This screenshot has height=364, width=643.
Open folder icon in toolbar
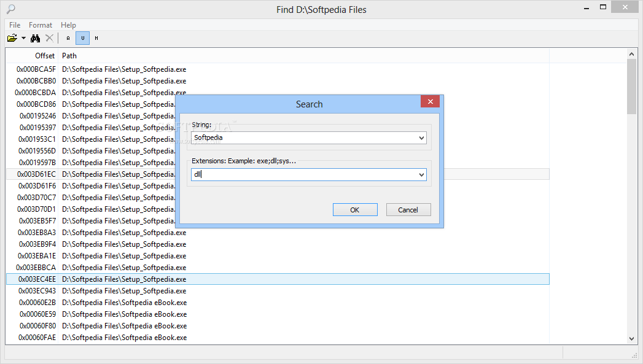(12, 38)
